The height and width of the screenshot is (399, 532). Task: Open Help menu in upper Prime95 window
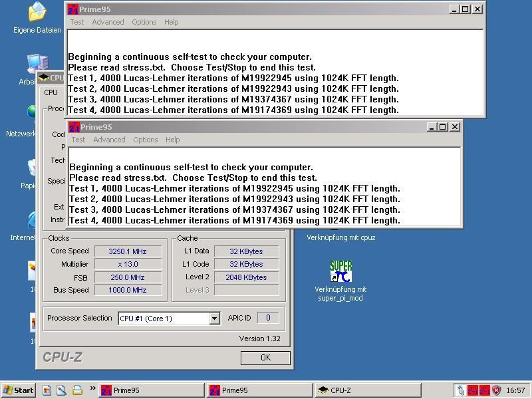point(172,22)
